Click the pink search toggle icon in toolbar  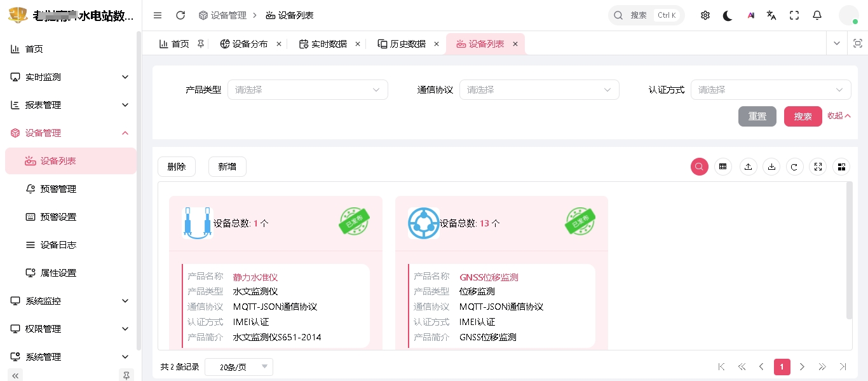(x=700, y=167)
